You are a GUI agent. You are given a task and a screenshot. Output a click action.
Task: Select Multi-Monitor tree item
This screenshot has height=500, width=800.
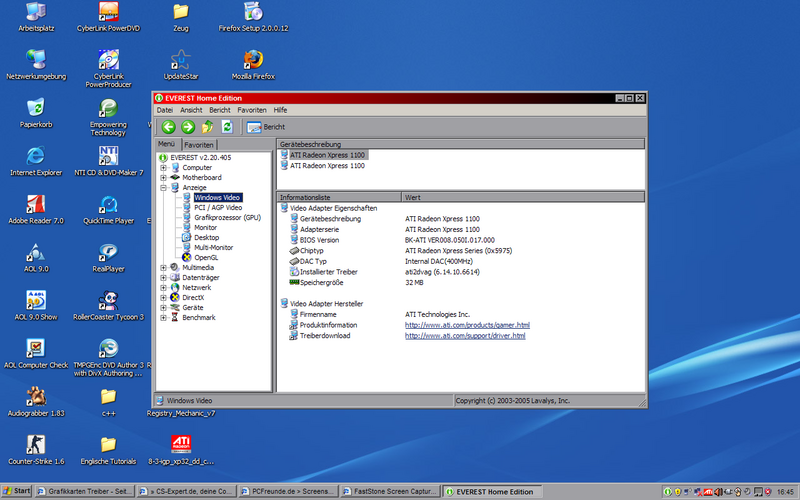tap(213, 247)
